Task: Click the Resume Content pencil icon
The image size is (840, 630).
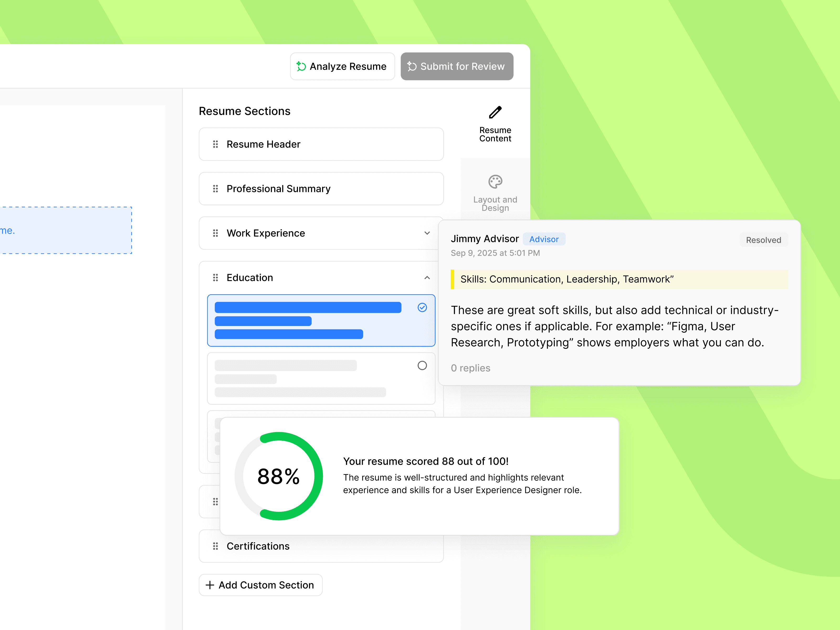Action: click(495, 112)
